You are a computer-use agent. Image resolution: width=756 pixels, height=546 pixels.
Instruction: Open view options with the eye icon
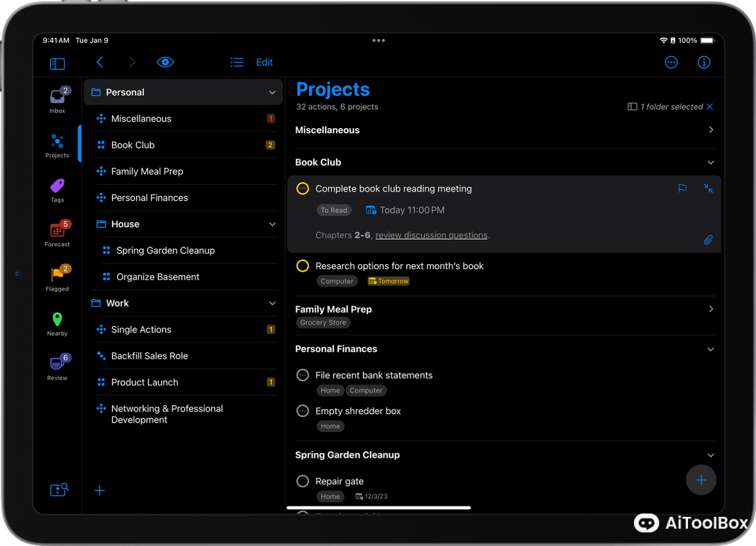click(x=165, y=62)
